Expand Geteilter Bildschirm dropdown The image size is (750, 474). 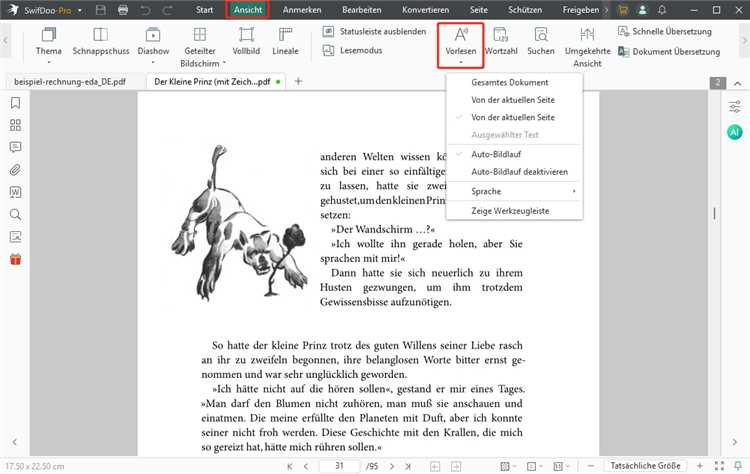[x=224, y=63]
